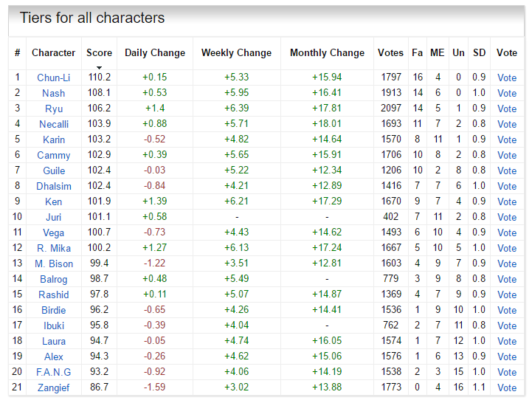View R. Mika character page
Screen dimensions: 532x403
pos(53,248)
